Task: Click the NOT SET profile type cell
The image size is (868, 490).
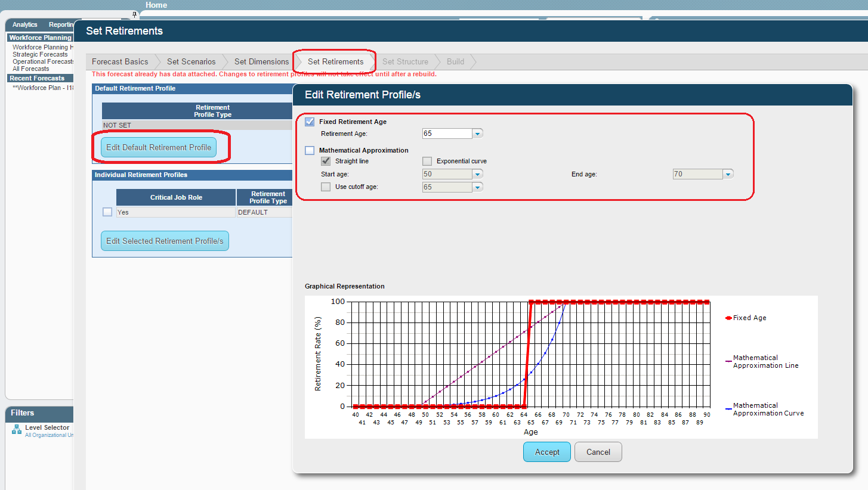Action: (x=197, y=125)
